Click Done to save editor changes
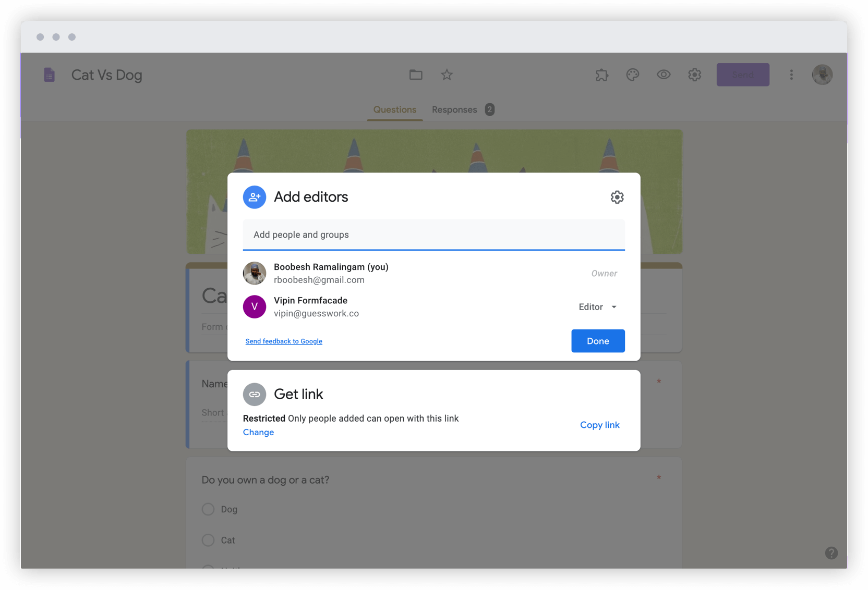This screenshot has width=868, height=590. pyautogui.click(x=598, y=341)
